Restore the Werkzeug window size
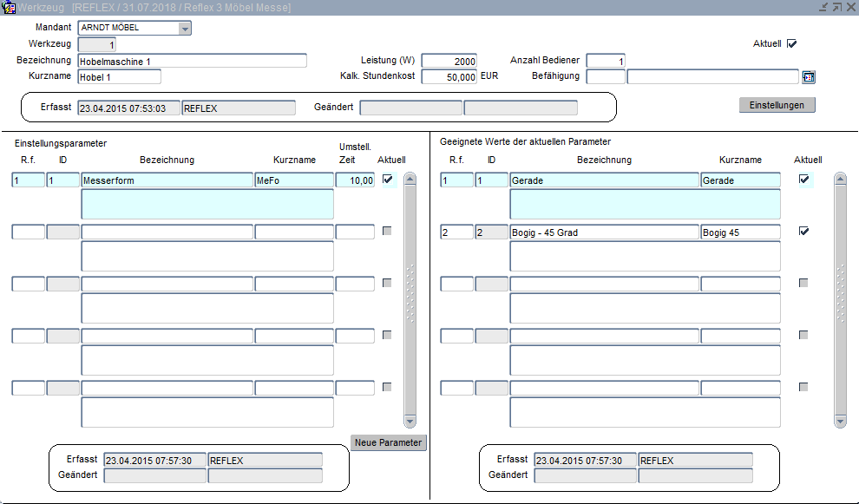The height and width of the screenshot is (504, 859). (836, 7)
